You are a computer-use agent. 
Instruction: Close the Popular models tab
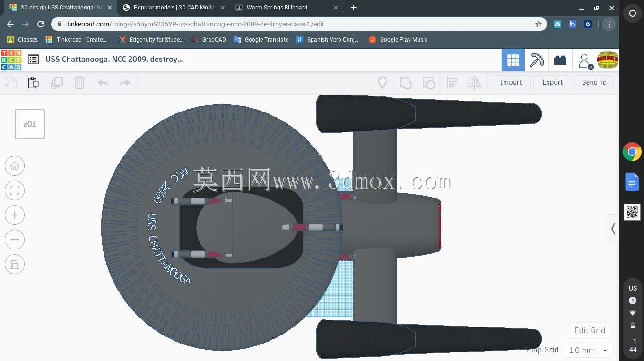(223, 8)
